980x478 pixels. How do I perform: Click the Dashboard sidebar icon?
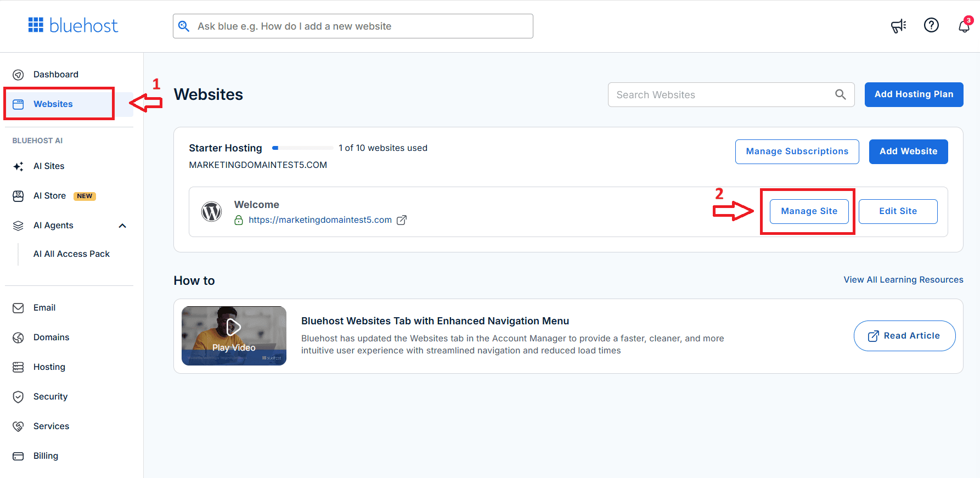(x=18, y=75)
